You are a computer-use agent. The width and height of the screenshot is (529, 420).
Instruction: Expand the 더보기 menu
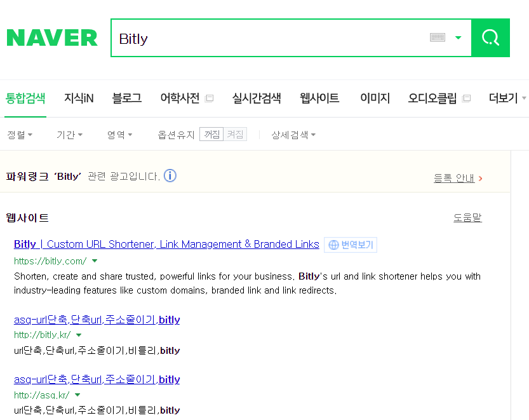pos(507,98)
